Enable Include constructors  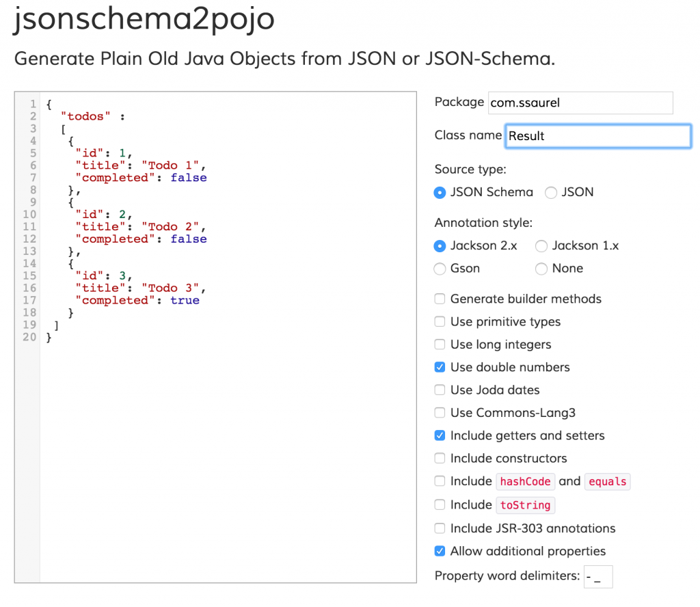tap(440, 458)
